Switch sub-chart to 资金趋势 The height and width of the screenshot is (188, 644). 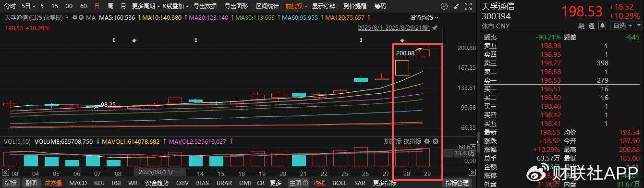[157, 183]
